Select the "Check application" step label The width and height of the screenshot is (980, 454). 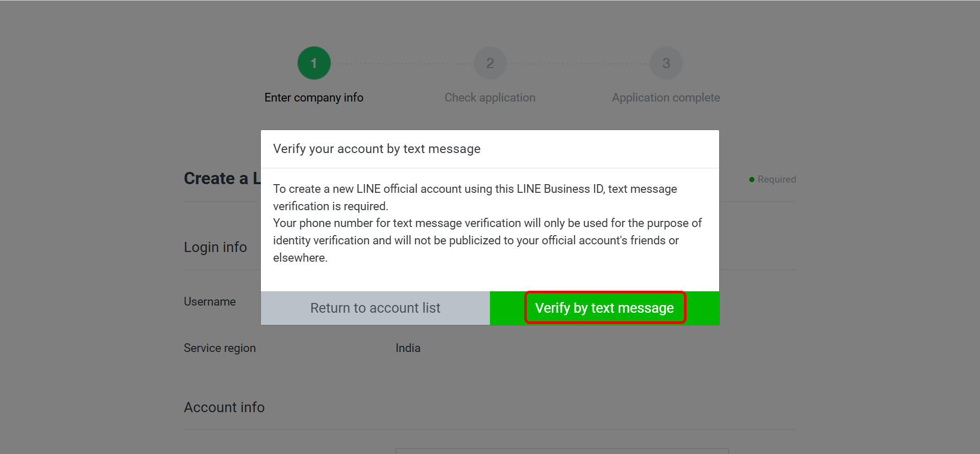490,97
